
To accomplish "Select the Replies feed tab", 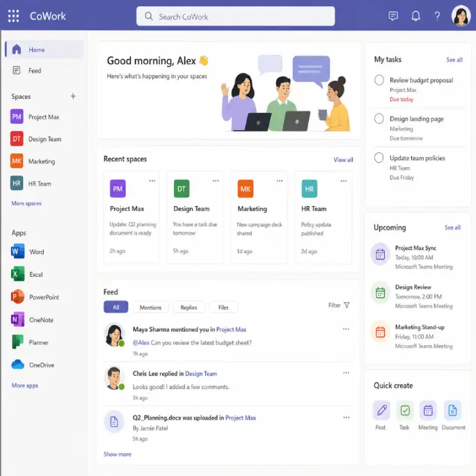I will pyautogui.click(x=189, y=307).
